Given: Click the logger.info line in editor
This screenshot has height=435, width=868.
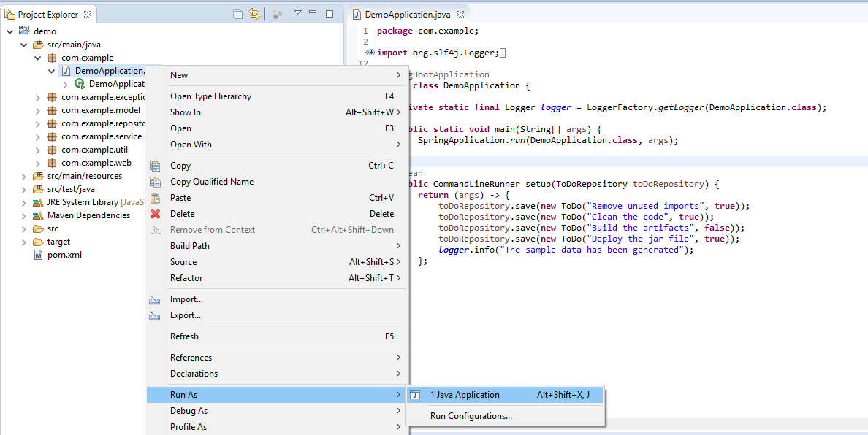Looking at the screenshot, I should tap(566, 250).
